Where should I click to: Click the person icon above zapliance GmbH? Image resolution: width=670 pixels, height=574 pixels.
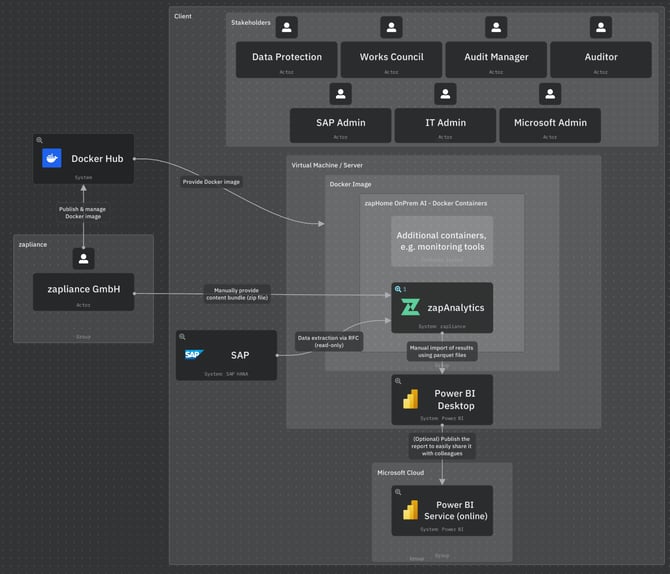coord(84,259)
